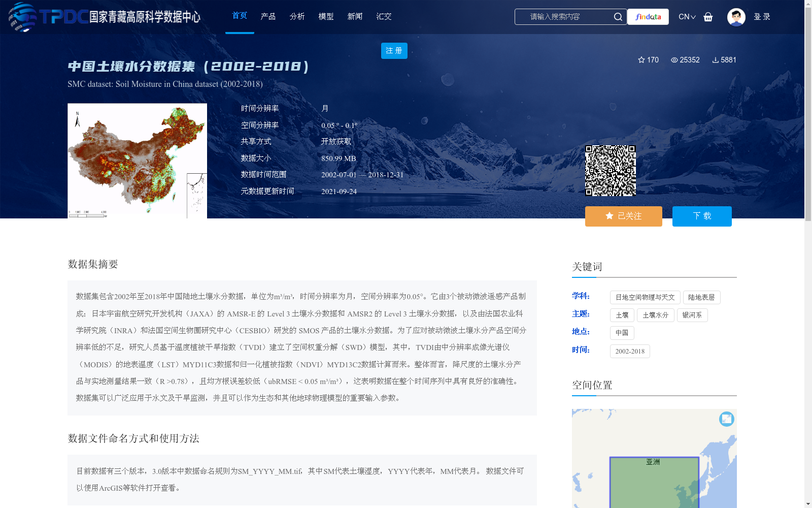Open the CN language dropdown
812x508 pixels.
[687, 17]
